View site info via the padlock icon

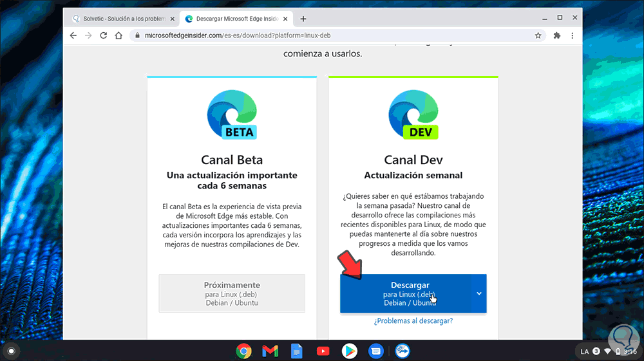pyautogui.click(x=138, y=35)
